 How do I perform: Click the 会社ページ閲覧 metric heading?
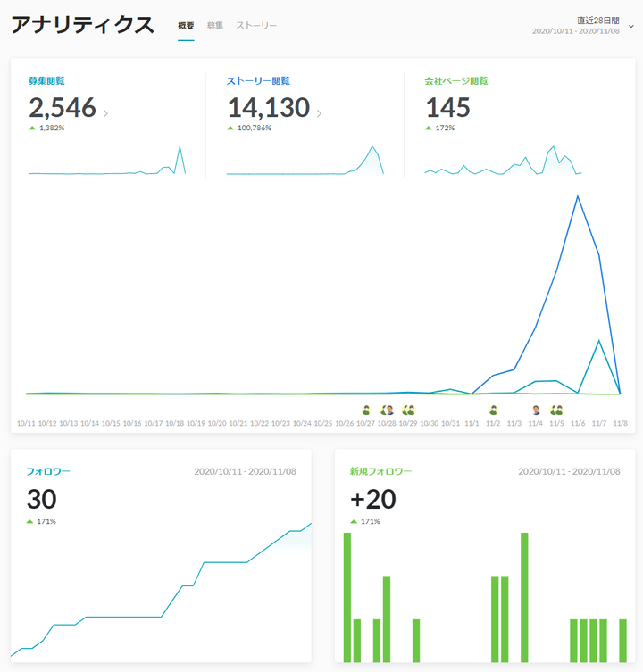pos(456,81)
